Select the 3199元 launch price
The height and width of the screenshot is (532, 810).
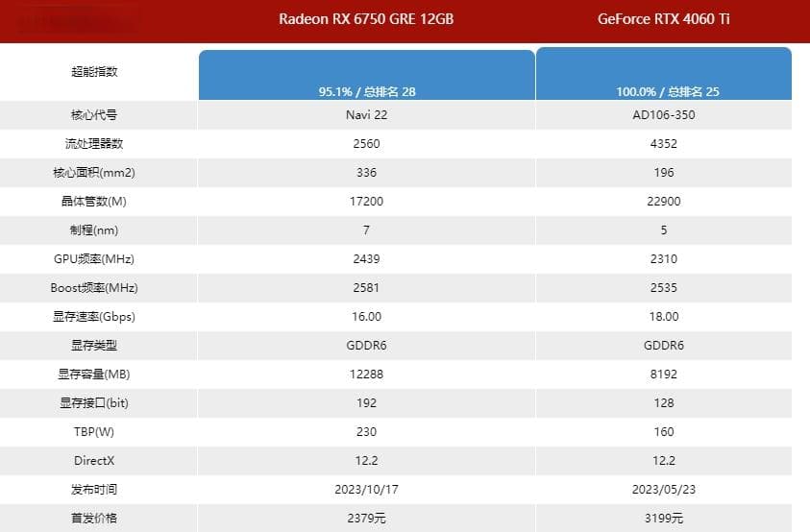664,518
